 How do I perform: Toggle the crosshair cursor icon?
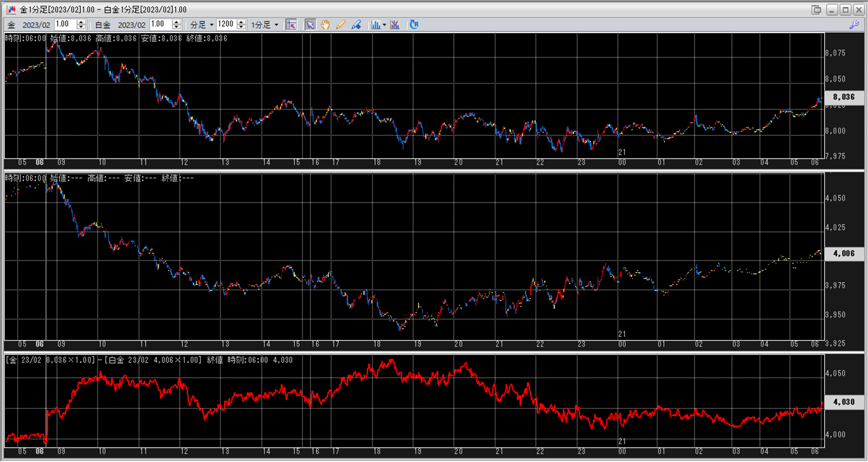[291, 25]
